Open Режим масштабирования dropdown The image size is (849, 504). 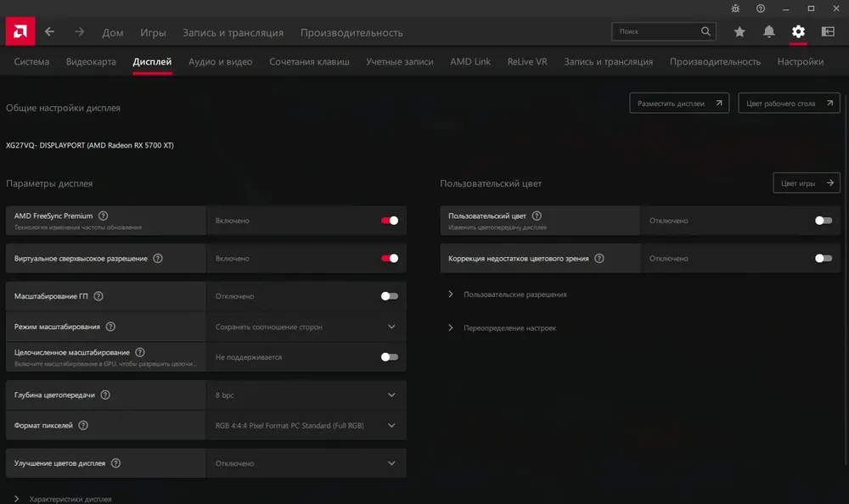pyautogui.click(x=306, y=327)
